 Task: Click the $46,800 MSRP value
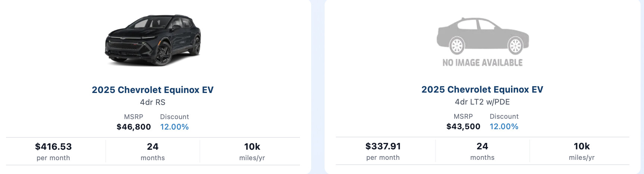134,127
